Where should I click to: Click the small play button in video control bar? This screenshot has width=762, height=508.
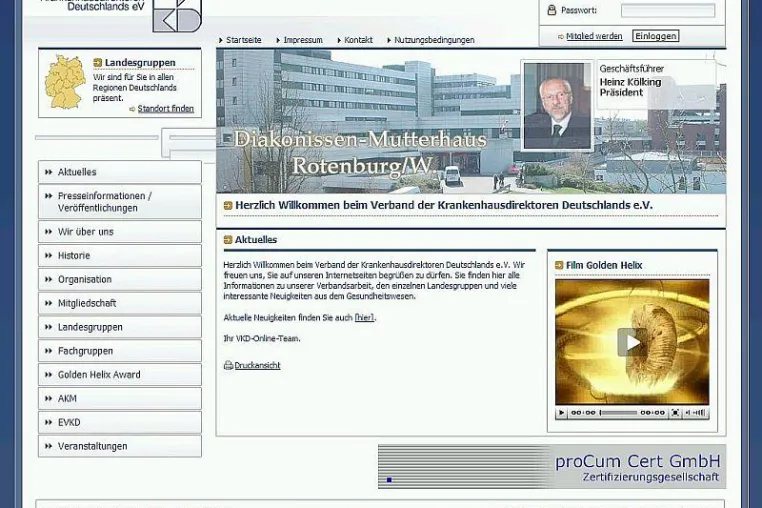[561, 413]
